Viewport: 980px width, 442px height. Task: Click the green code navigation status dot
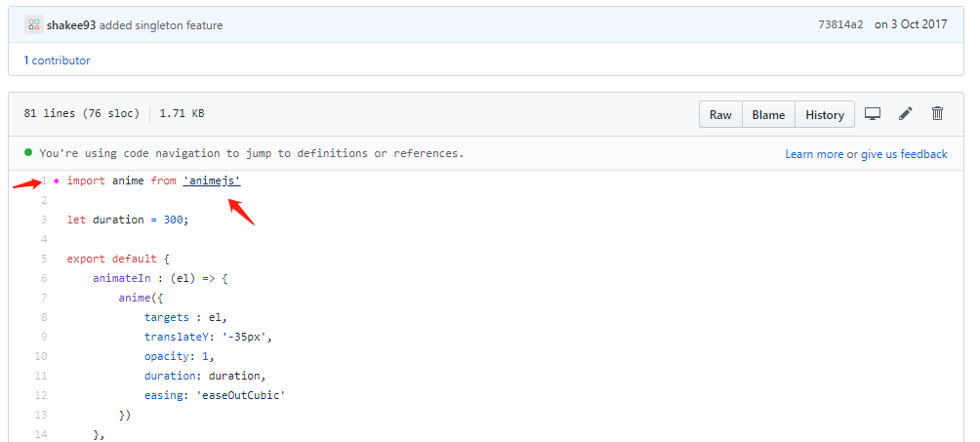[x=28, y=153]
